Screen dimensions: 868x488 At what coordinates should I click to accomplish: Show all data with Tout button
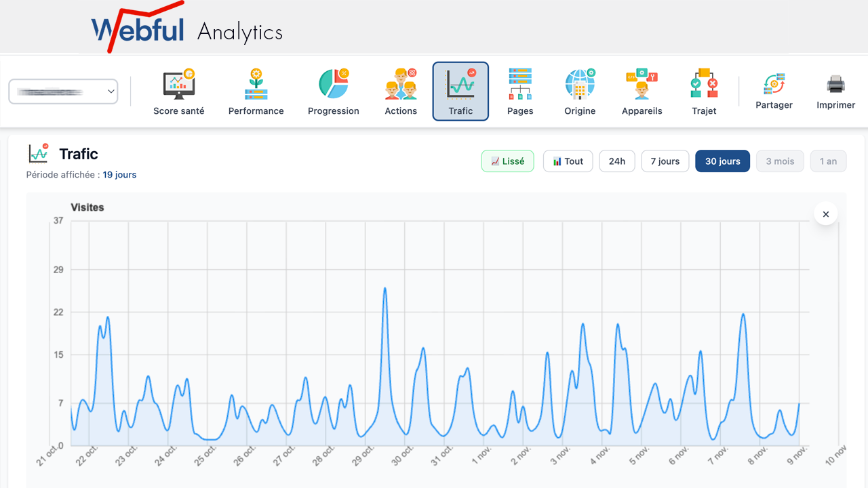point(568,161)
